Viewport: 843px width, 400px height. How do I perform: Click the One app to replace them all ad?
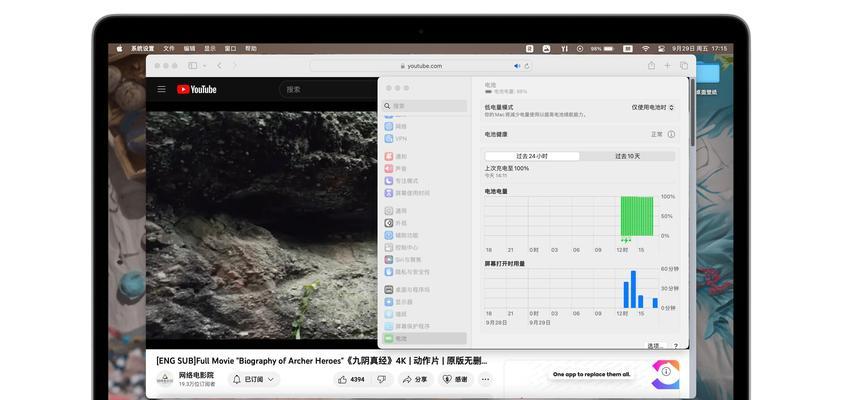point(591,374)
